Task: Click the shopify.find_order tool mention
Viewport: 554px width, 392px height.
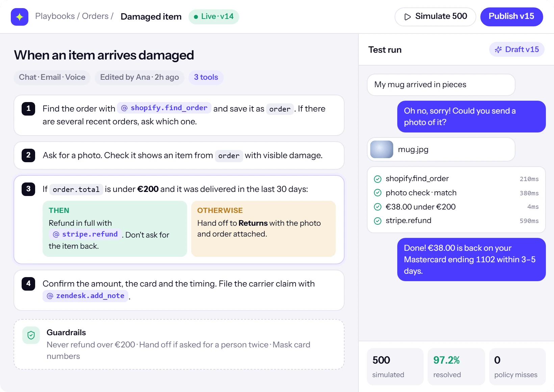Action: pos(164,108)
